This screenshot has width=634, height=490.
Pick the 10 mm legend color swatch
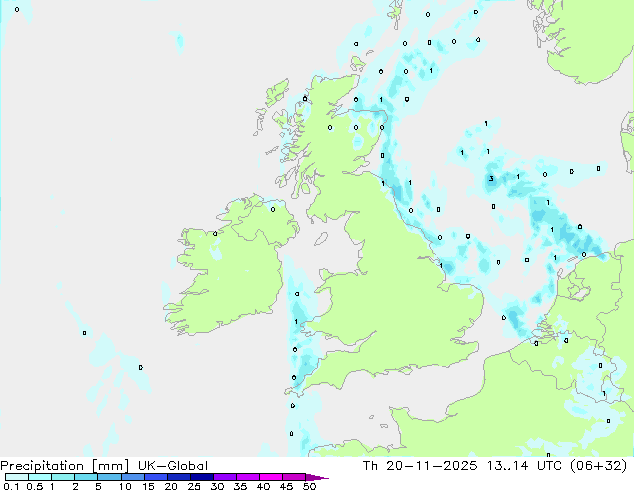tap(132, 477)
